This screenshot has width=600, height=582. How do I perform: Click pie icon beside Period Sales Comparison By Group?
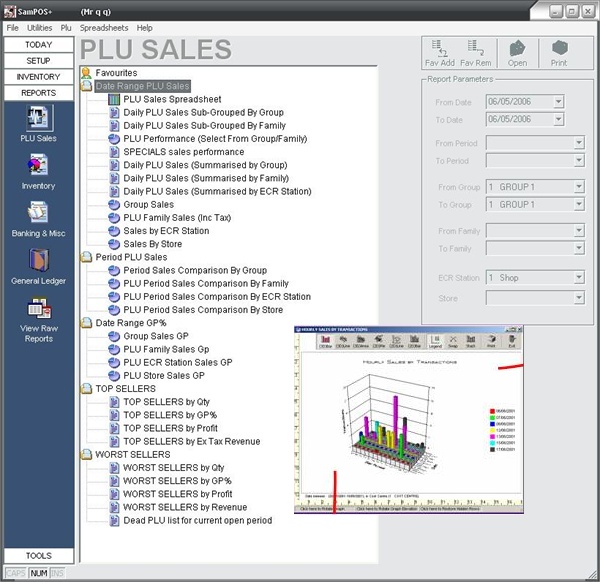(114, 271)
